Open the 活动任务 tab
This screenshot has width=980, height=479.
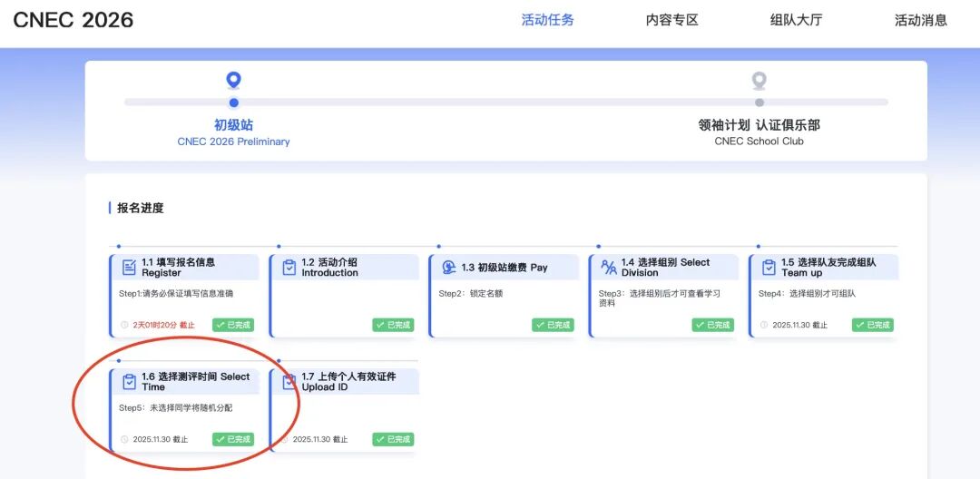point(547,20)
